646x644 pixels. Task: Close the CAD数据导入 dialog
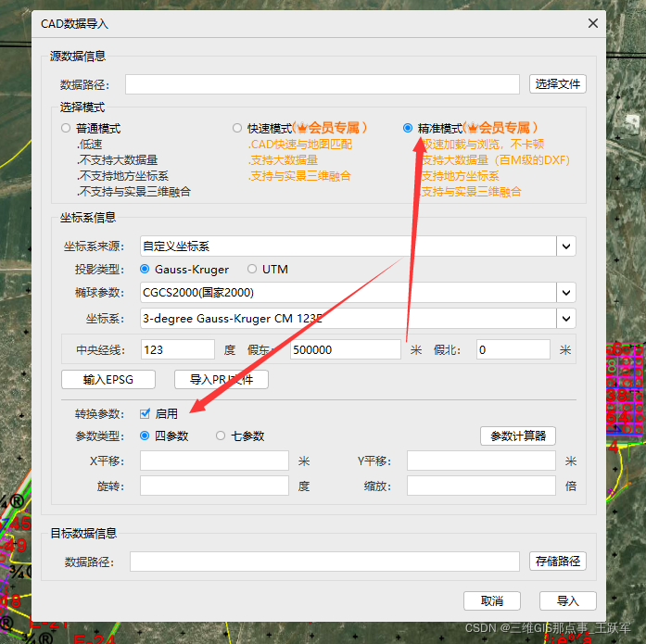592,24
